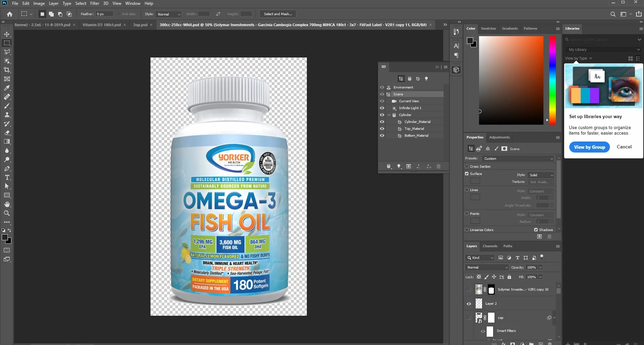Uncheck the Shadows checkbox
644x345 pixels.
pos(536,230)
